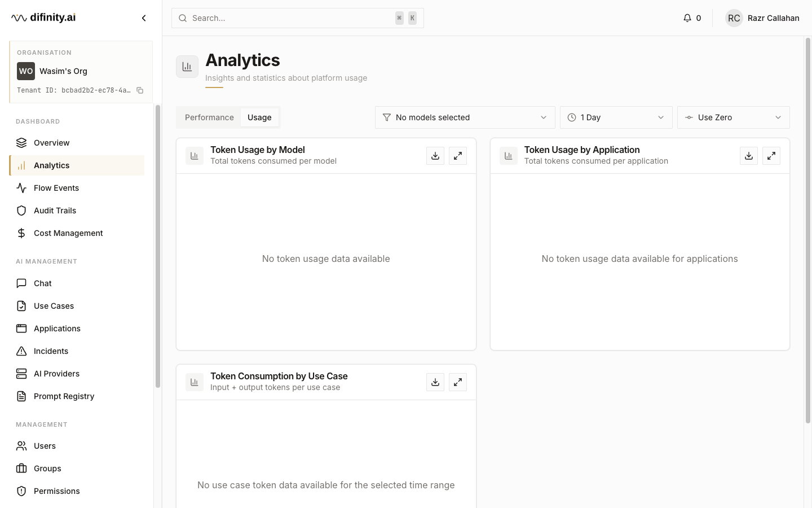Click the WO organisation badge
The width and height of the screenshot is (812, 508).
[x=26, y=71]
